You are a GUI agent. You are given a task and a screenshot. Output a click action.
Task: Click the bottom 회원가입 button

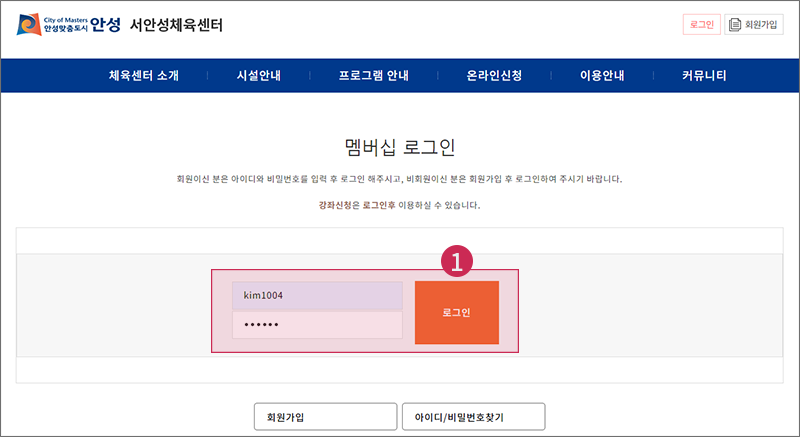click(326, 417)
